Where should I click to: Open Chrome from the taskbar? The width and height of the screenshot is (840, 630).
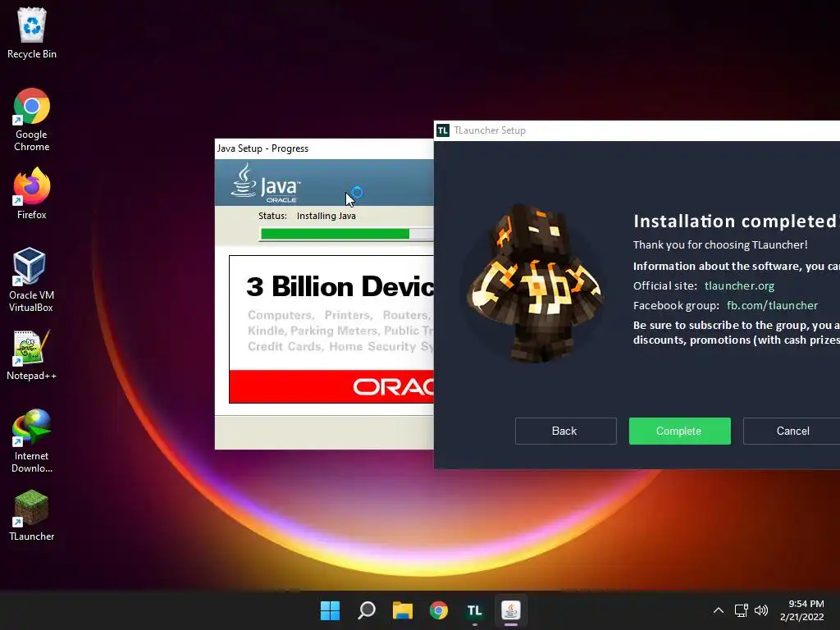coord(439,610)
